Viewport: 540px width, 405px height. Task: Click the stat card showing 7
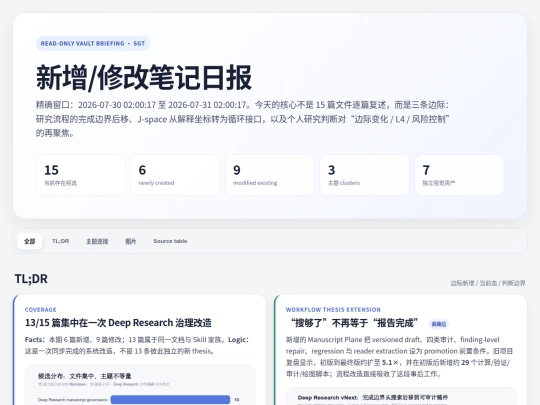[459, 175]
